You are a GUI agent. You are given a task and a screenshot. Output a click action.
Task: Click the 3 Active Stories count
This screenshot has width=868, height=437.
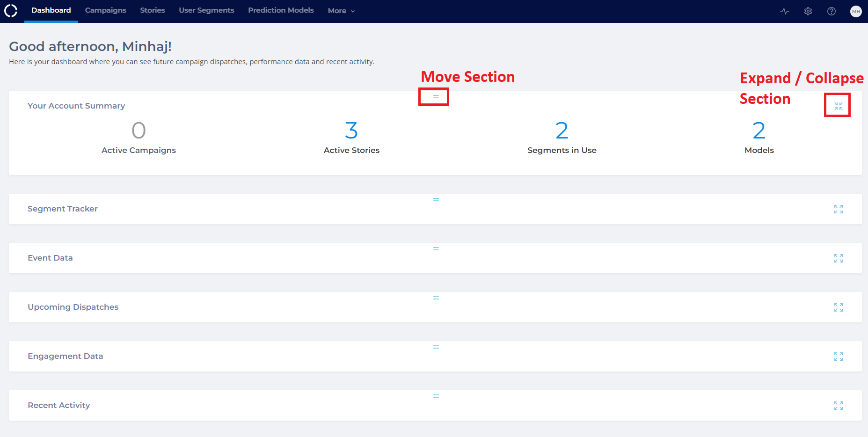(x=351, y=131)
